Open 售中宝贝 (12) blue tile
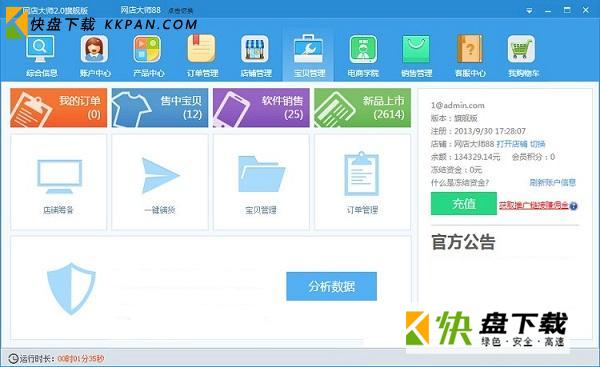600x367 pixels. [x=160, y=108]
